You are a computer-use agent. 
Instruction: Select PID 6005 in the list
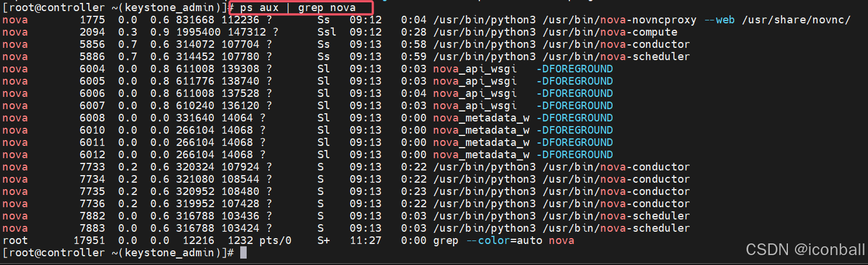coord(92,81)
